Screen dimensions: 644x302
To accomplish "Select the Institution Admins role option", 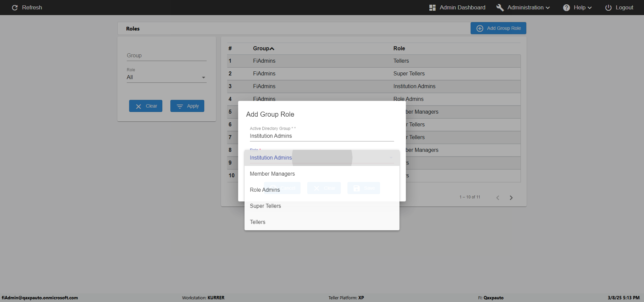I will [322, 158].
